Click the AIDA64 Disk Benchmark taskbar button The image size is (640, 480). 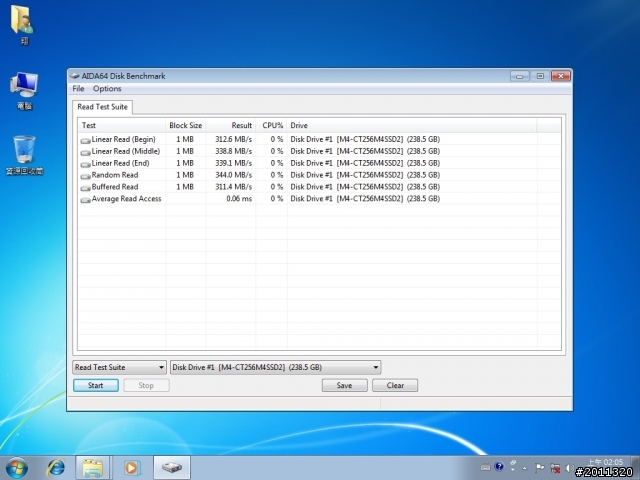(172, 468)
